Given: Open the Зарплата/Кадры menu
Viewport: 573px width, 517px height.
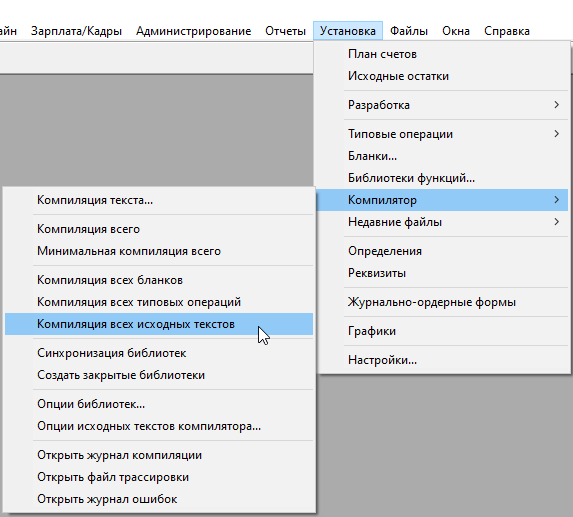Looking at the screenshot, I should point(76,31).
